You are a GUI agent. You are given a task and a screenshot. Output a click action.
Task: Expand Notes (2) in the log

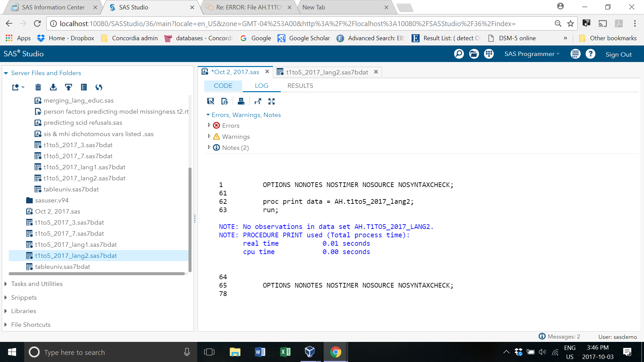point(209,147)
